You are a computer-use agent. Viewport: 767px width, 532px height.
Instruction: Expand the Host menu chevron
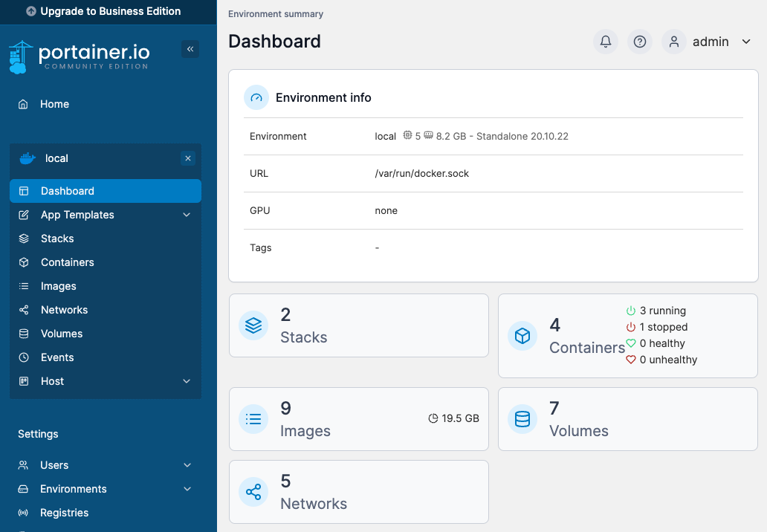click(187, 381)
